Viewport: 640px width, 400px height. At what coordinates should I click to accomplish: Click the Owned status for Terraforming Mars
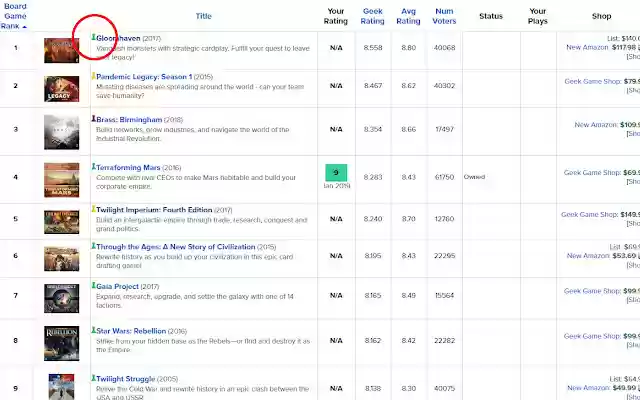[474, 177]
